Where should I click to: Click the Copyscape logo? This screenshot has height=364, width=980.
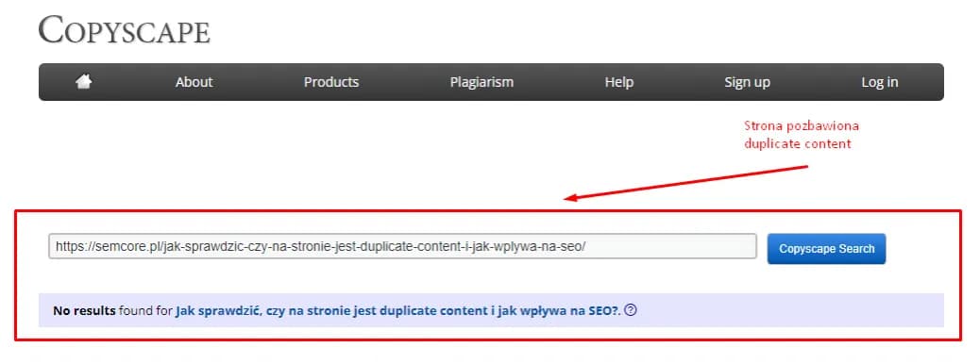tap(124, 30)
